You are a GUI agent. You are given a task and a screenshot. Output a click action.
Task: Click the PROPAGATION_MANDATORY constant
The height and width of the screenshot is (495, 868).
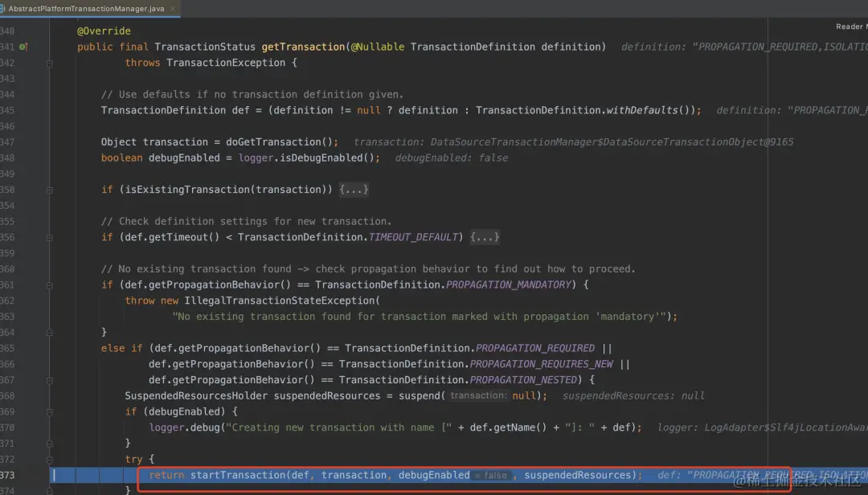point(508,284)
